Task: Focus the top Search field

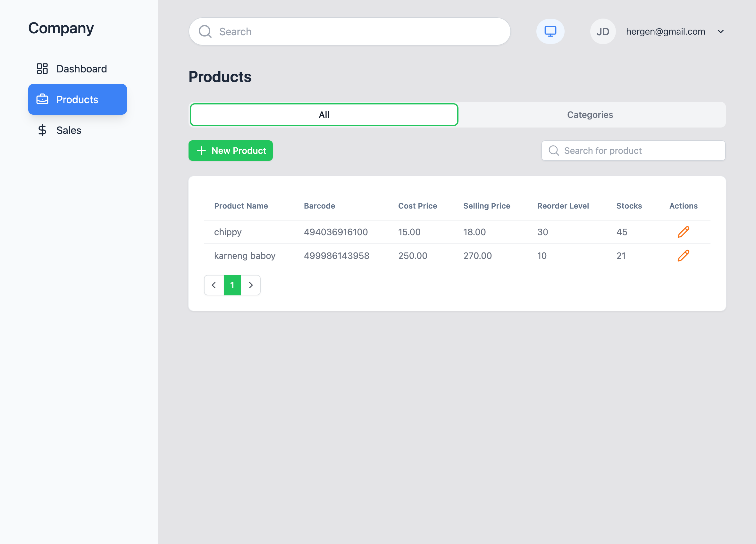Action: (x=349, y=32)
